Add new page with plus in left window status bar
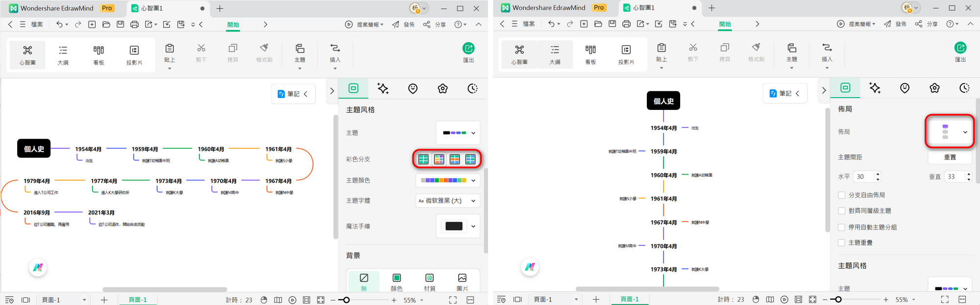This screenshot has height=305, width=980. tap(104, 300)
